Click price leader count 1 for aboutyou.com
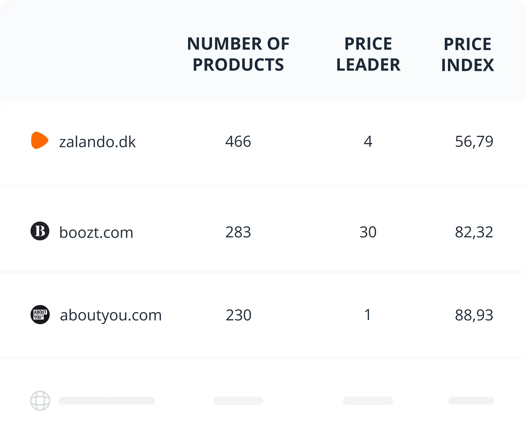This screenshot has height=443, width=525. (368, 315)
